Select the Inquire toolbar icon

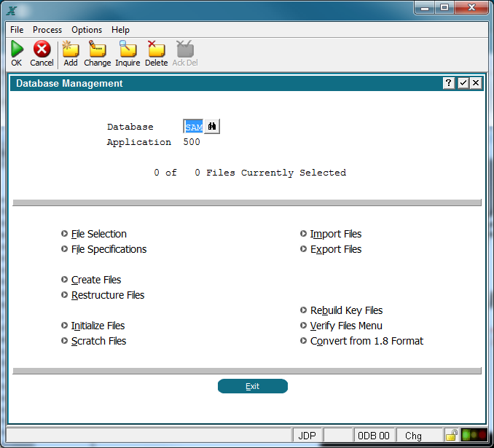128,49
